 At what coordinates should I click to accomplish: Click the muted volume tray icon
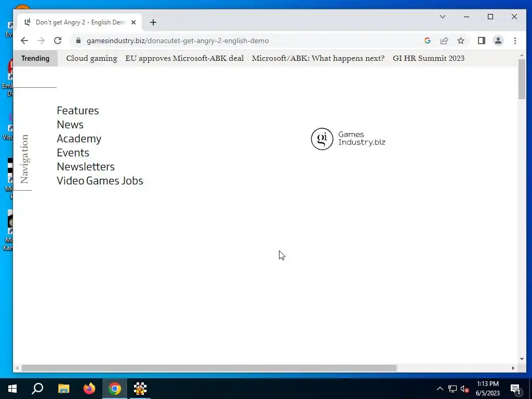click(465, 389)
